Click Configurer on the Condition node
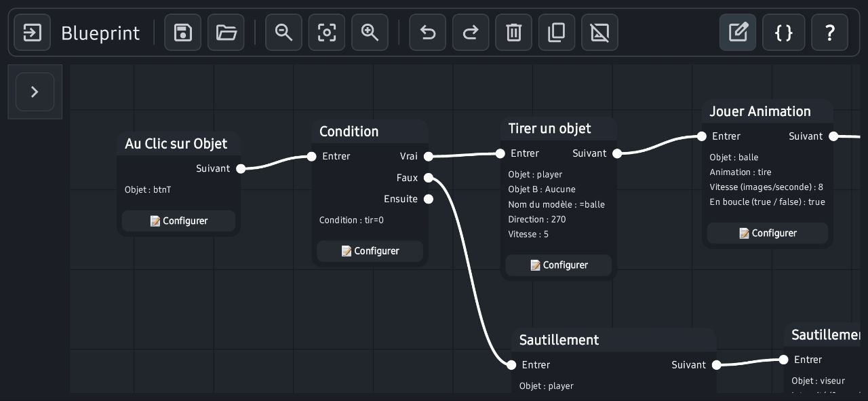Viewport: 868px width, 401px height. click(370, 251)
